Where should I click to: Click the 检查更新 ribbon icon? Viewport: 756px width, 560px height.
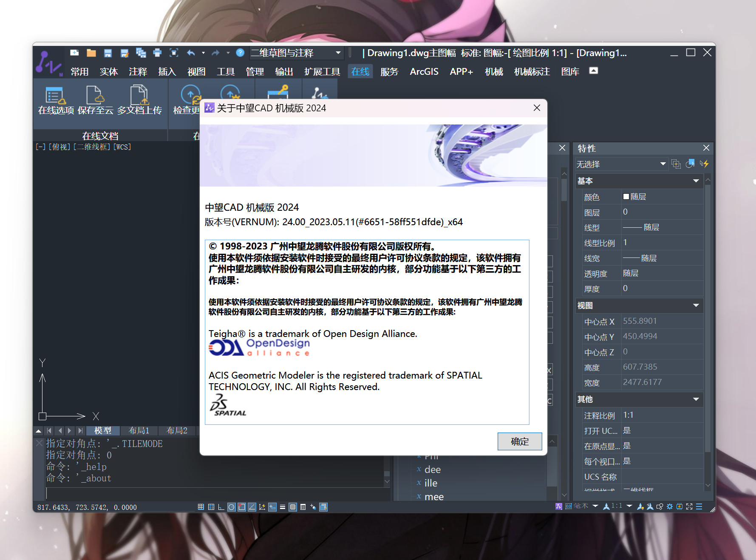pyautogui.click(x=187, y=100)
